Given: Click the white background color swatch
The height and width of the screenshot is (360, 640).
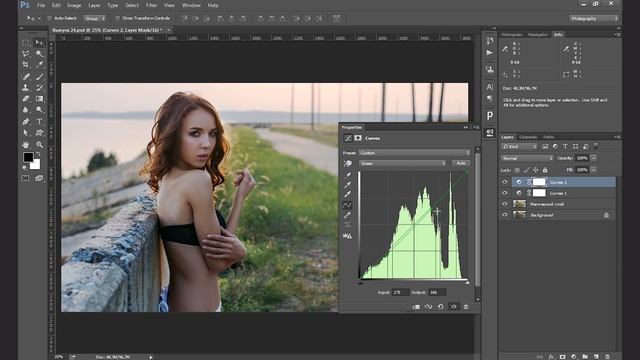Looking at the screenshot, I should tap(36, 165).
